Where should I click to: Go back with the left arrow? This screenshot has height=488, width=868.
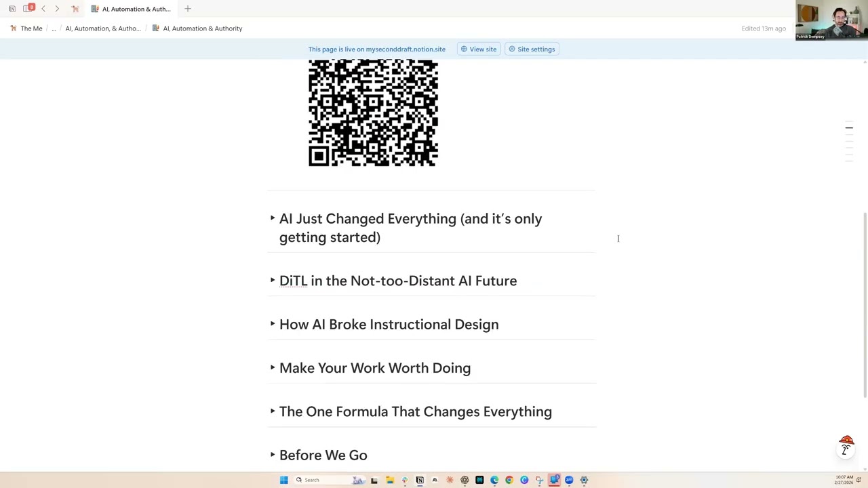[43, 9]
